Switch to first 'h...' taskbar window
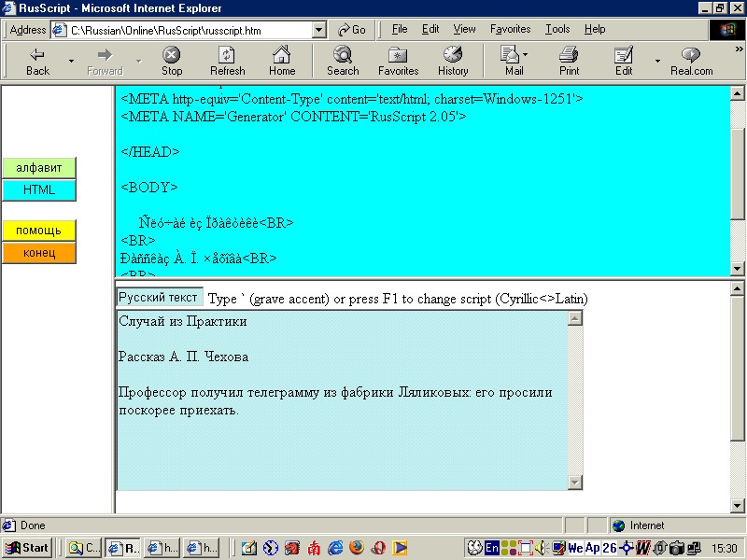This screenshot has height=560, width=747. pyautogui.click(x=162, y=548)
